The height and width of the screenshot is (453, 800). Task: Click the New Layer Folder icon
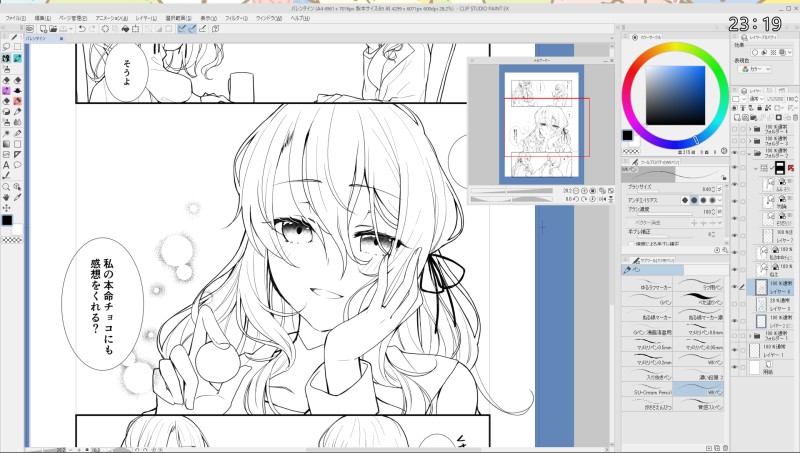click(x=753, y=117)
